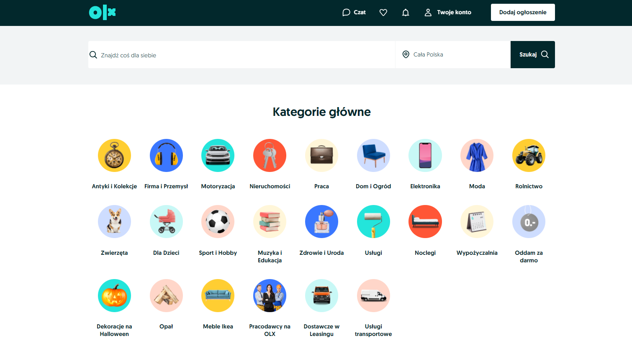This screenshot has height=364, width=632.
Task: Click the Dodaj ogłoszenie button
Action: [522, 12]
